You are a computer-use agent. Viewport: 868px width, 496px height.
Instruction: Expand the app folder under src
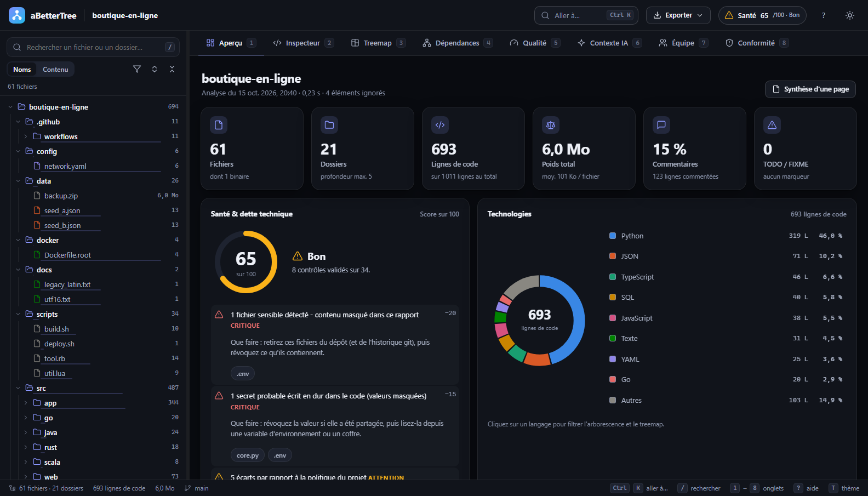(x=26, y=403)
